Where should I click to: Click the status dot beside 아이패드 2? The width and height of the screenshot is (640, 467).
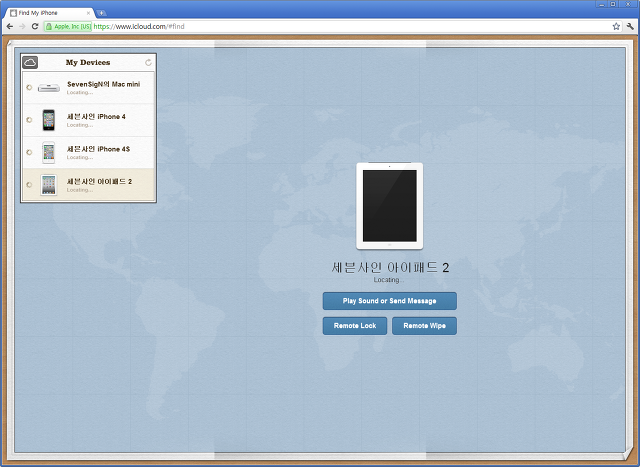click(x=29, y=185)
